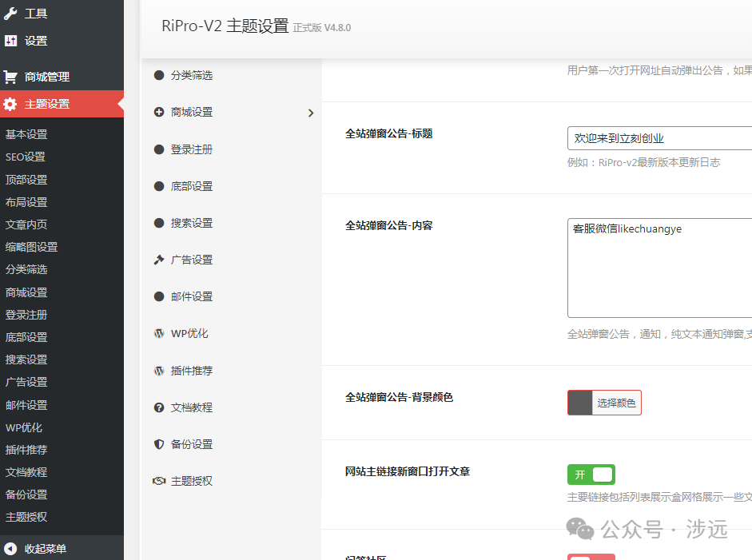
Task: Click the WordPress icon beside WP优化
Action: pos(159,333)
